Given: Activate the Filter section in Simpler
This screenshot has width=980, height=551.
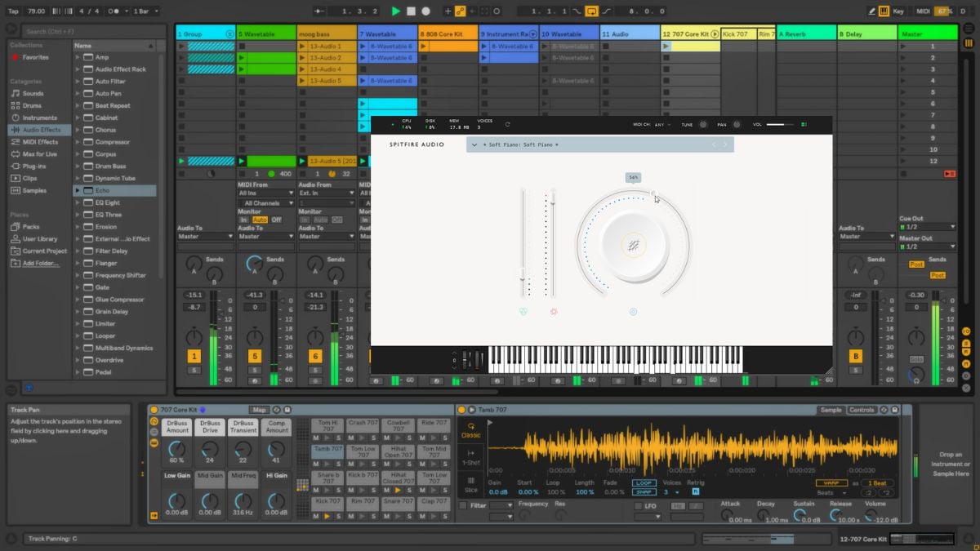Looking at the screenshot, I should tap(463, 505).
